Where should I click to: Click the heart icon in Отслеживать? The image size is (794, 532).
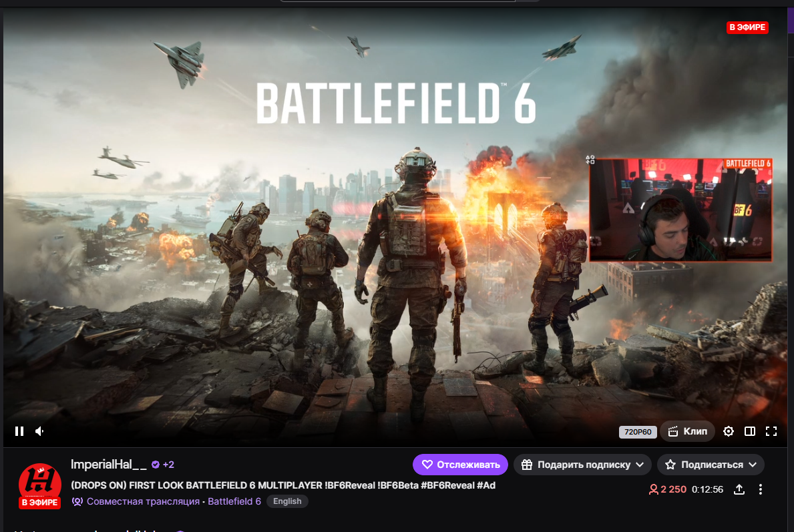[427, 465]
